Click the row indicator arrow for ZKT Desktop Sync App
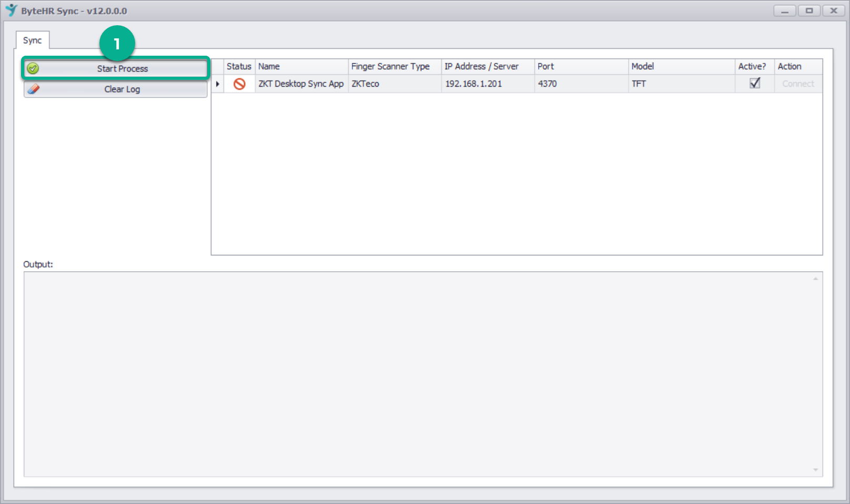The image size is (850, 504). [x=217, y=84]
